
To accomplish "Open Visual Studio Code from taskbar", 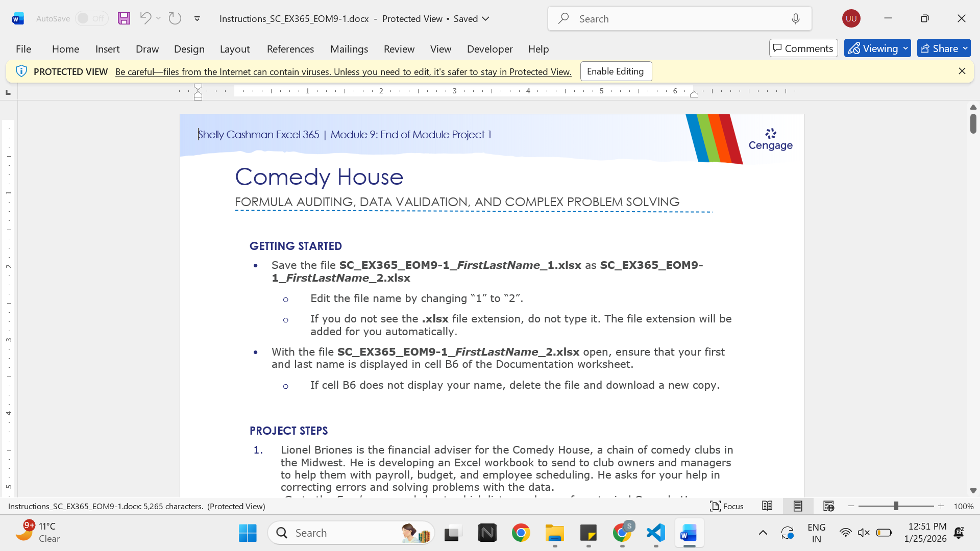I will (x=656, y=533).
